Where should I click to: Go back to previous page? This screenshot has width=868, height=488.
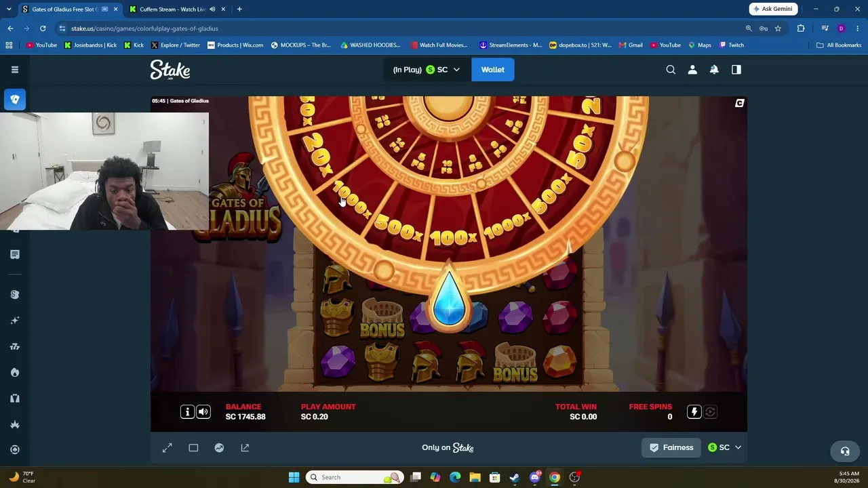(x=10, y=28)
